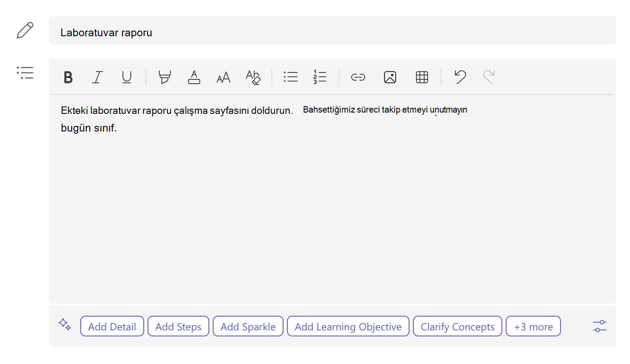Open AI settings sliders icon
630x364 pixels.
point(600,326)
